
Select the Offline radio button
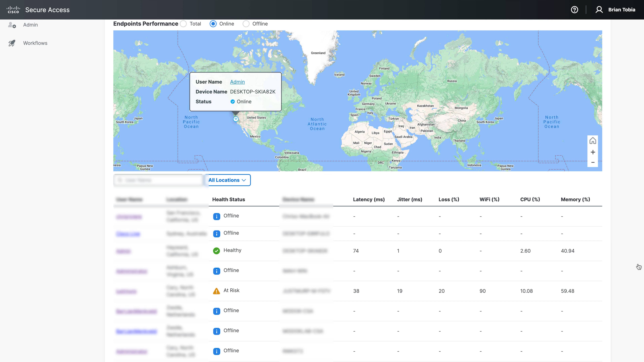pyautogui.click(x=246, y=24)
